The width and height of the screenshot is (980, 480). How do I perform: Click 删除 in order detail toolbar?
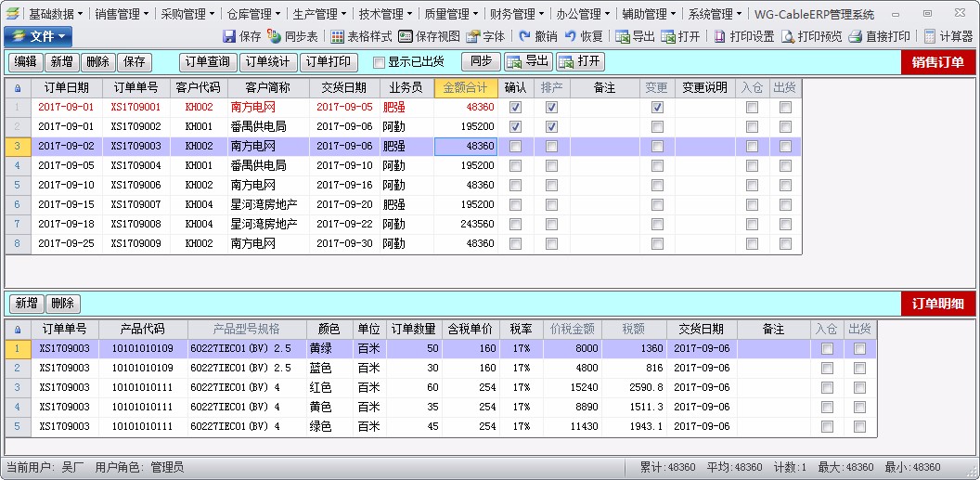click(62, 304)
